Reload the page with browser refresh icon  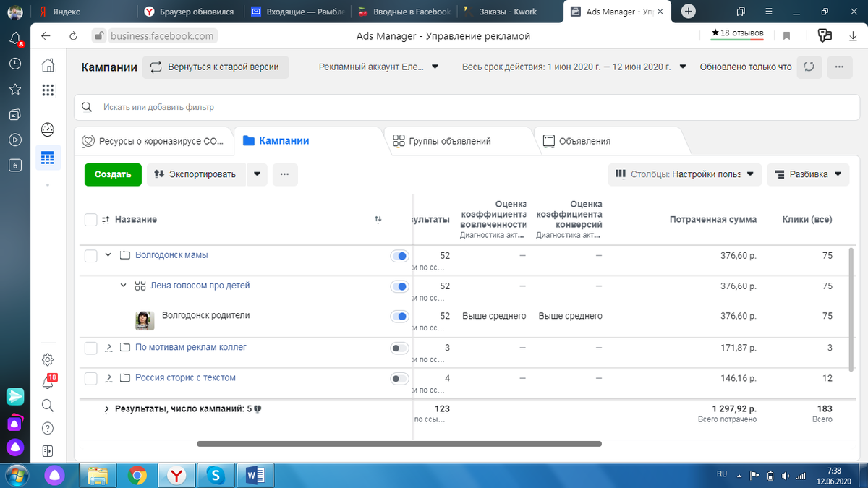73,36
